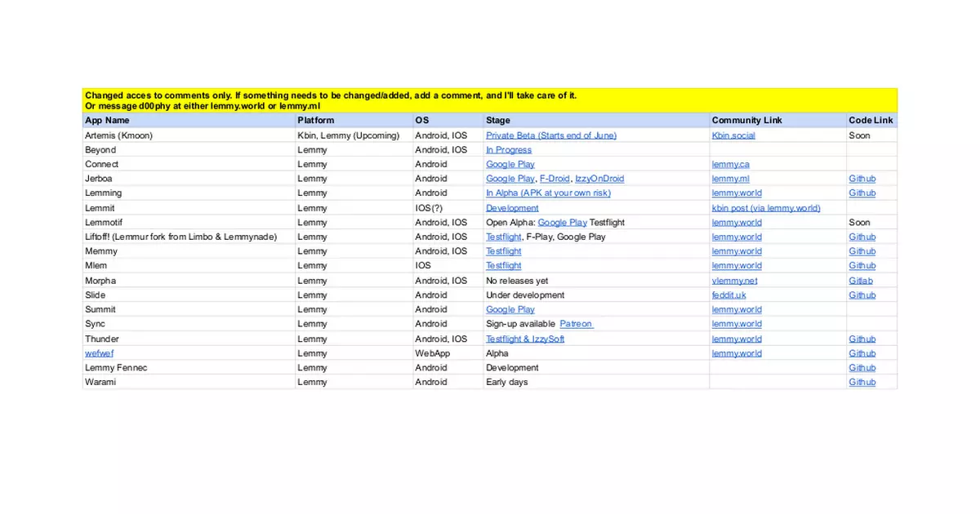Open Warami's Github code link

pyautogui.click(x=862, y=382)
